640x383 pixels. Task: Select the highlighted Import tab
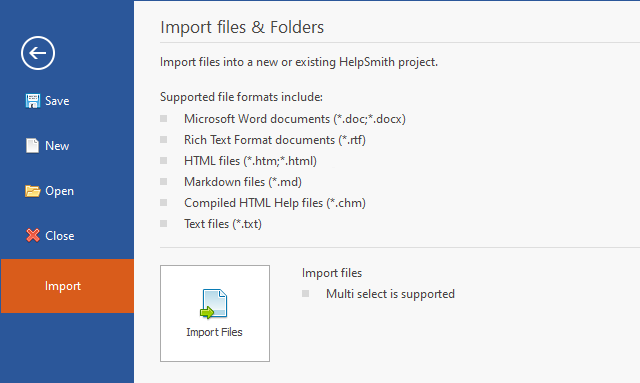click(67, 286)
